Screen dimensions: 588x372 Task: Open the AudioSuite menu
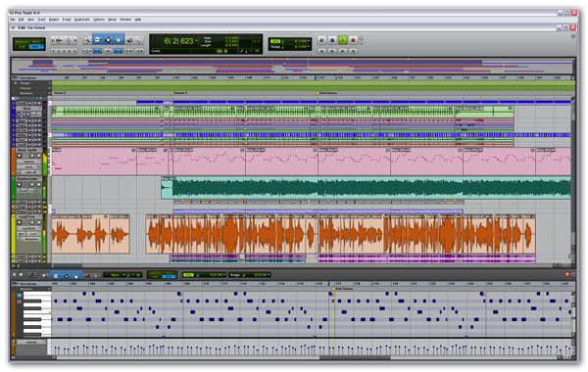(81, 20)
